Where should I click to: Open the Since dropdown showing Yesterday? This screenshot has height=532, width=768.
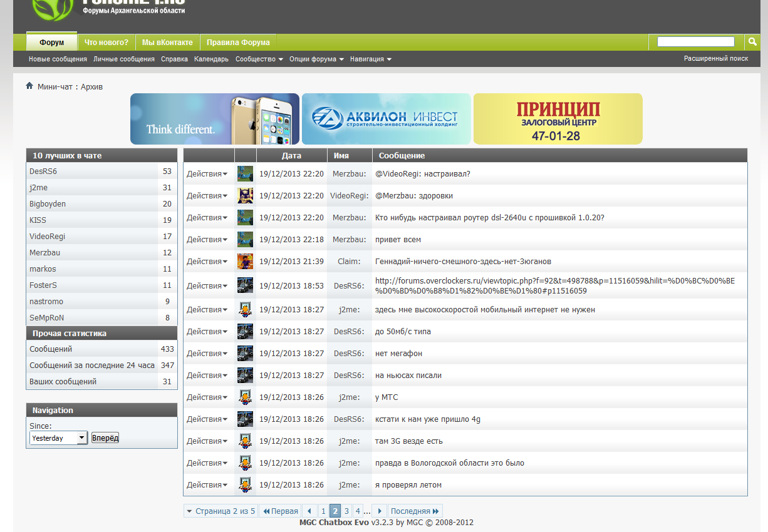click(59, 438)
